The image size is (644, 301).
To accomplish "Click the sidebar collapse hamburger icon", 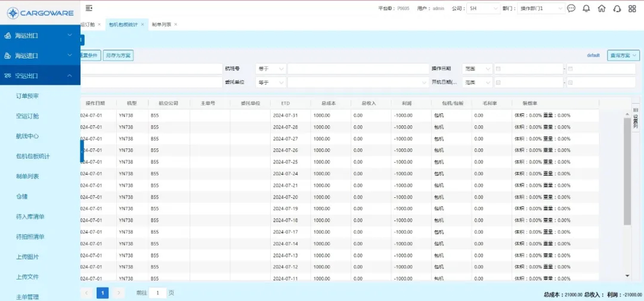I will (x=89, y=8).
